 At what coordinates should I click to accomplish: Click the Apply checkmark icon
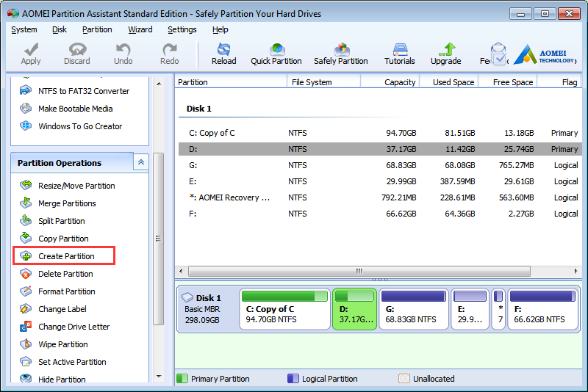click(x=31, y=49)
